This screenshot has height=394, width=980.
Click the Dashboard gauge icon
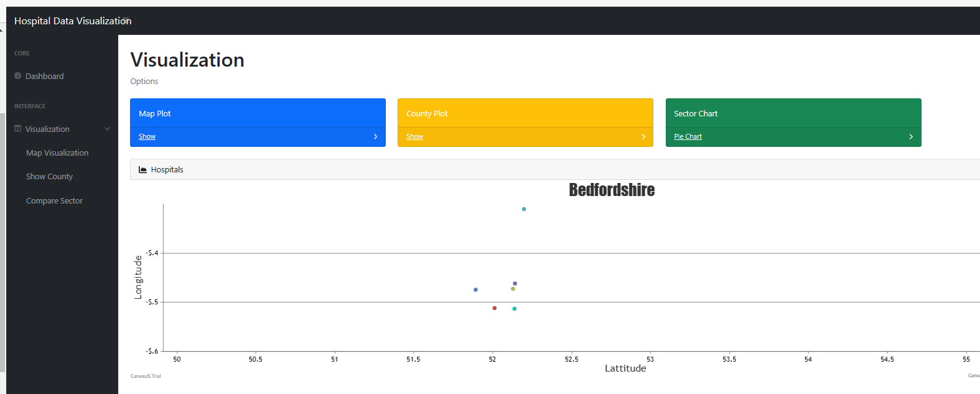coord(18,76)
